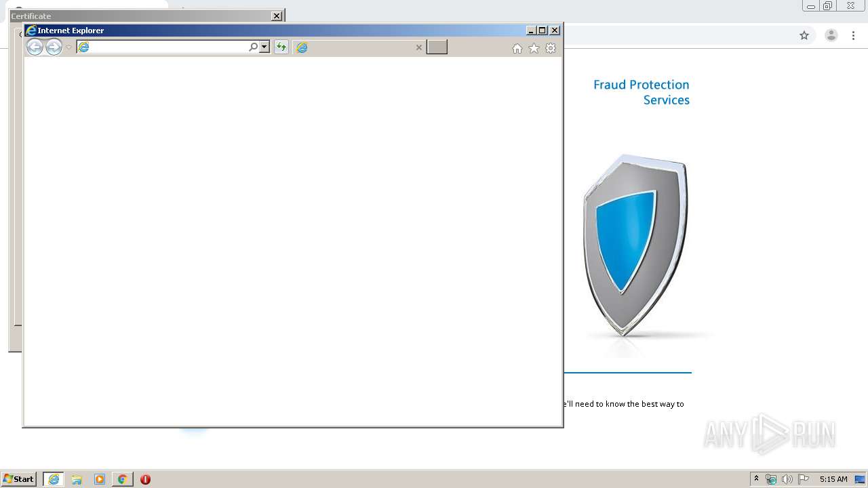This screenshot has height=488, width=868.
Task: Launch Windows Media Player from the taskbar
Action: [100, 479]
